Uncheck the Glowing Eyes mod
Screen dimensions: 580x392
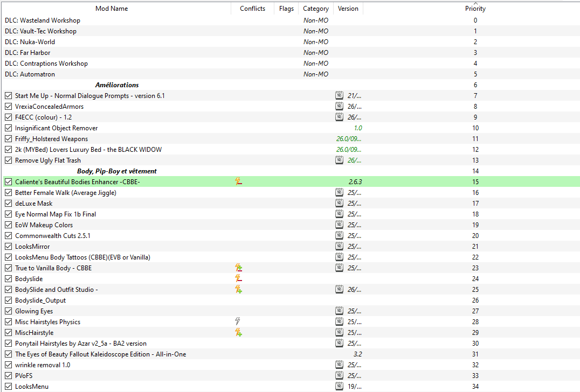coord(9,311)
